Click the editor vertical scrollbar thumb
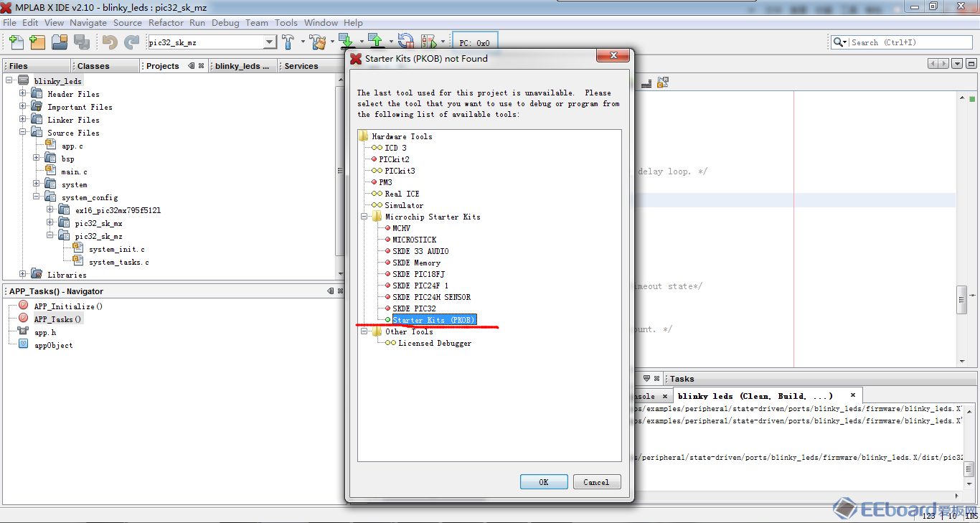The width and height of the screenshot is (980, 523). click(961, 299)
